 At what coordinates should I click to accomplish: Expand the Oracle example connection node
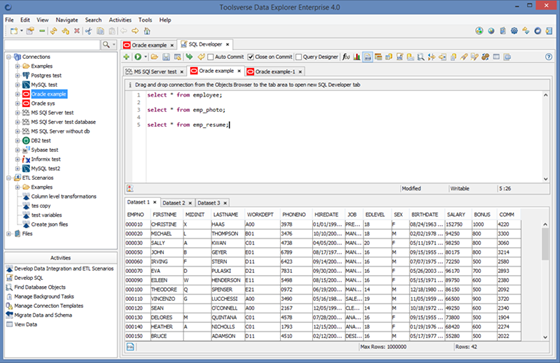coord(17,94)
